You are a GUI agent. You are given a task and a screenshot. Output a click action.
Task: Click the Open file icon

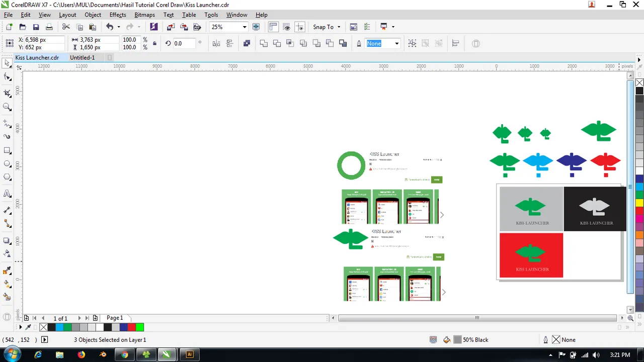[23, 27]
